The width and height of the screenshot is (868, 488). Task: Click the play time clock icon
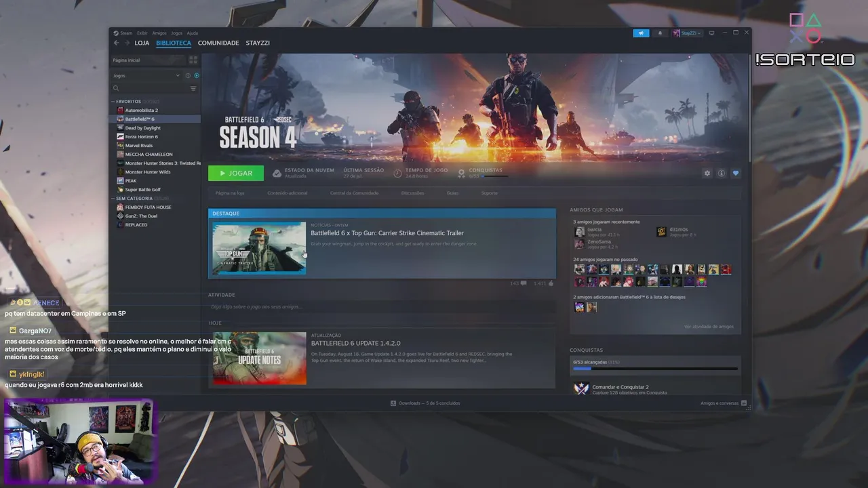click(398, 173)
